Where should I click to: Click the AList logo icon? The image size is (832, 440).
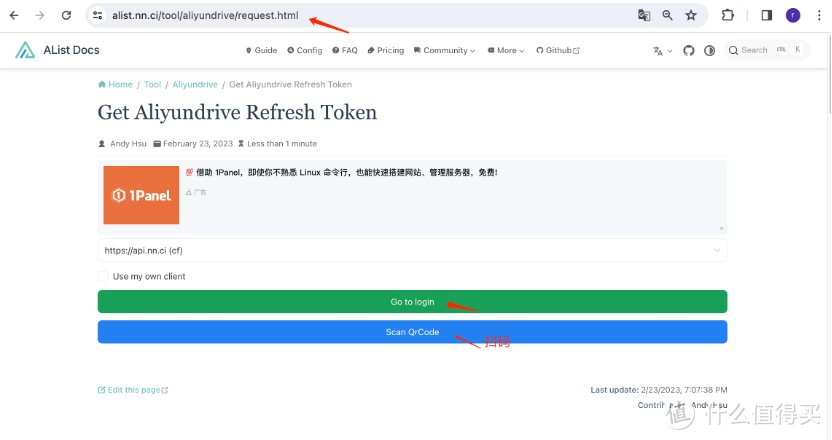(25, 50)
